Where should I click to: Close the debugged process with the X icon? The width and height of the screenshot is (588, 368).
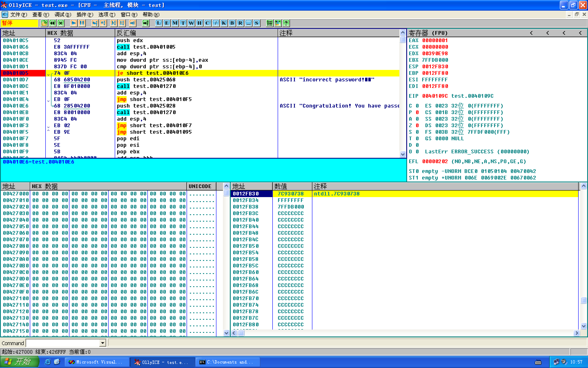pos(61,23)
